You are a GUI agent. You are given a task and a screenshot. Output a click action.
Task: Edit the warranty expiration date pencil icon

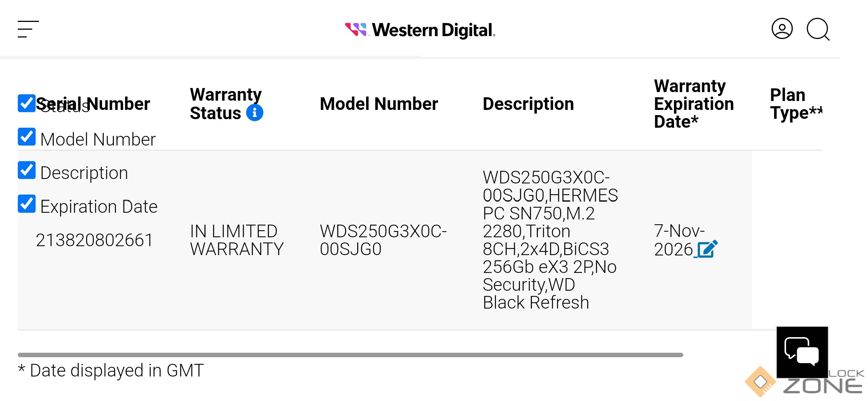pyautogui.click(x=707, y=249)
